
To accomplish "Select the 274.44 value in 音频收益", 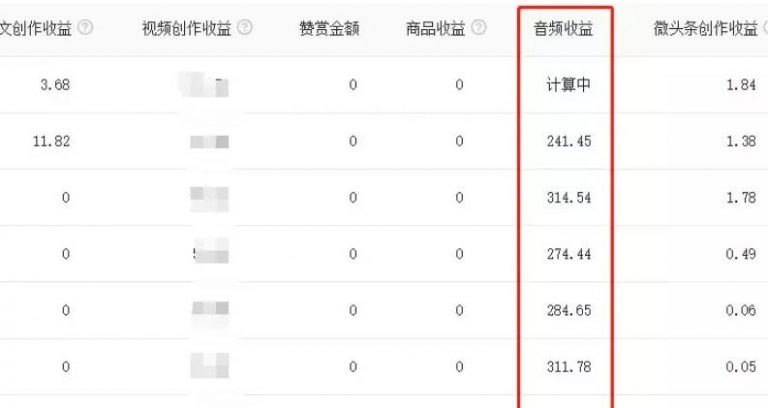I will [570, 254].
